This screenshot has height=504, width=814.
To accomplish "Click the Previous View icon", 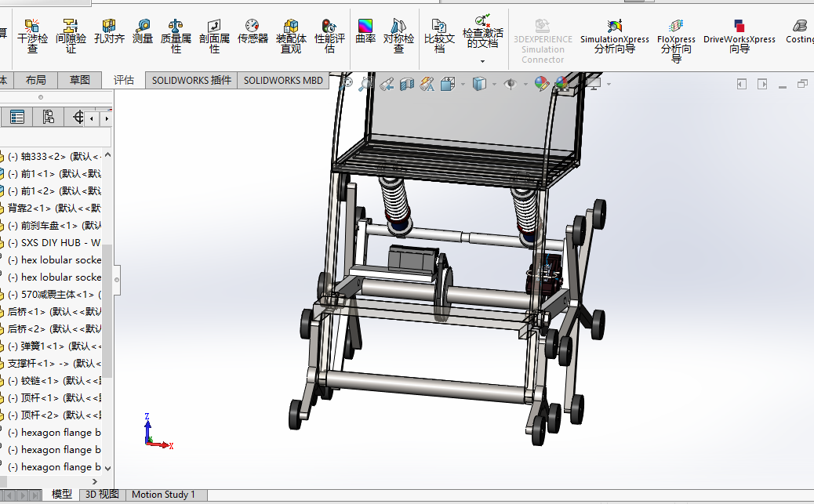I will coord(387,84).
